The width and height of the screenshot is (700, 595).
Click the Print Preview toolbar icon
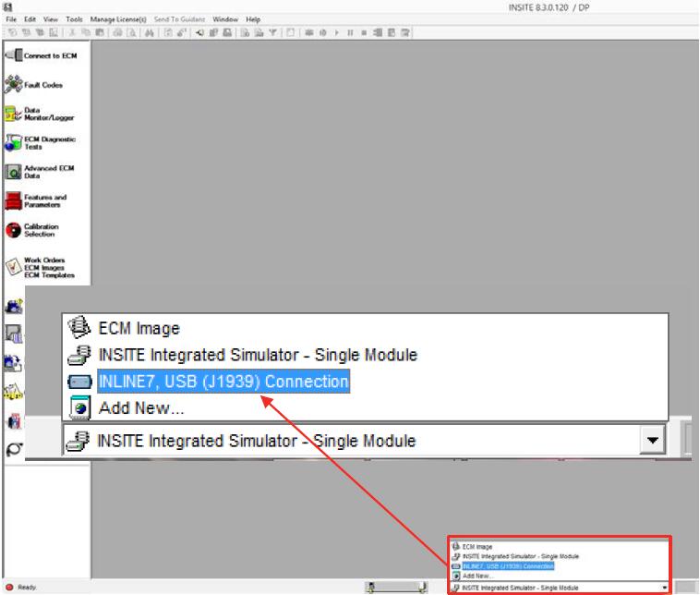131,32
